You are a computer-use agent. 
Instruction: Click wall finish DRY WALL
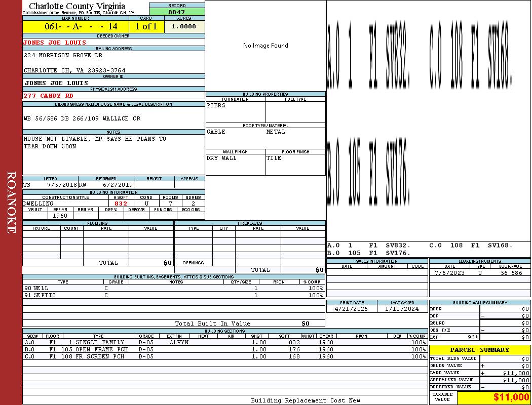point(221,158)
